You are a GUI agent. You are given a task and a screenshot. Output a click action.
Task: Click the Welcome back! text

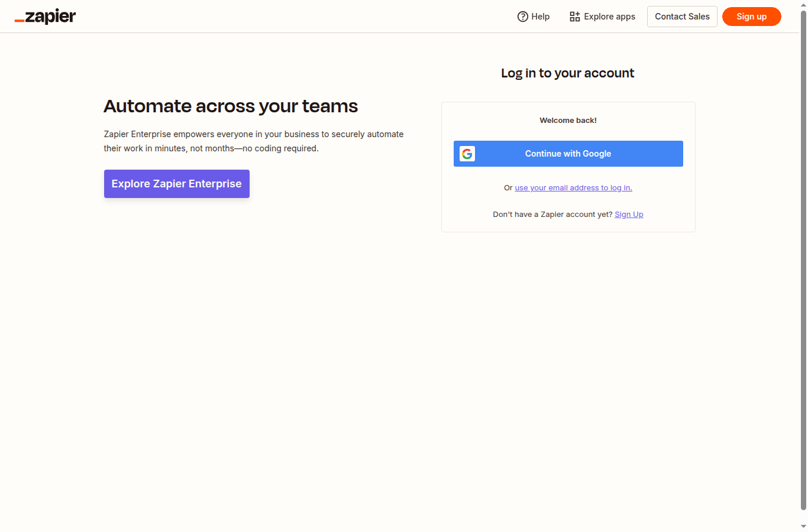[x=568, y=121]
